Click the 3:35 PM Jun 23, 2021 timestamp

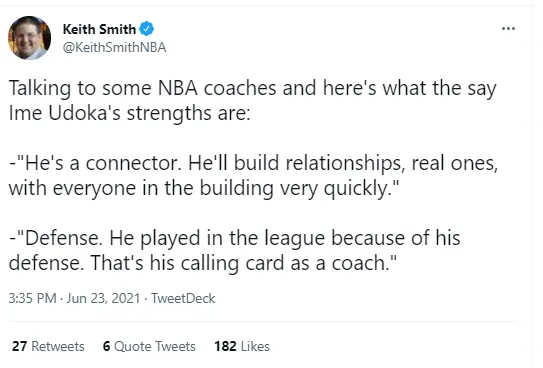pos(74,298)
